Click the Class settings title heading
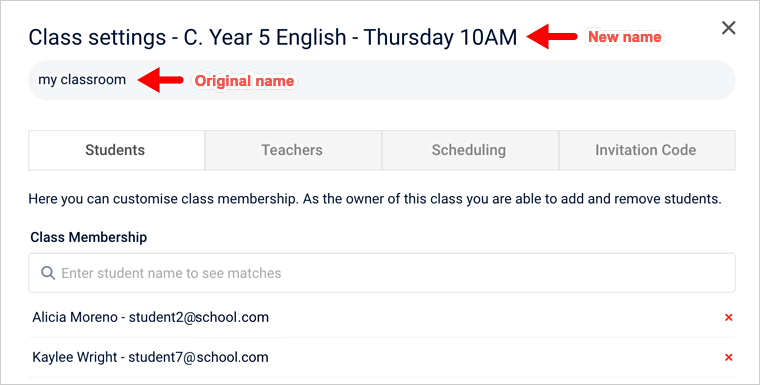The height and width of the screenshot is (385, 760). click(273, 37)
